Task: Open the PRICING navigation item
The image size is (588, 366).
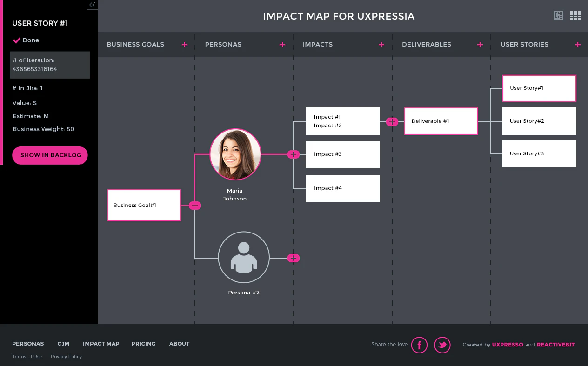Action: [x=143, y=344]
